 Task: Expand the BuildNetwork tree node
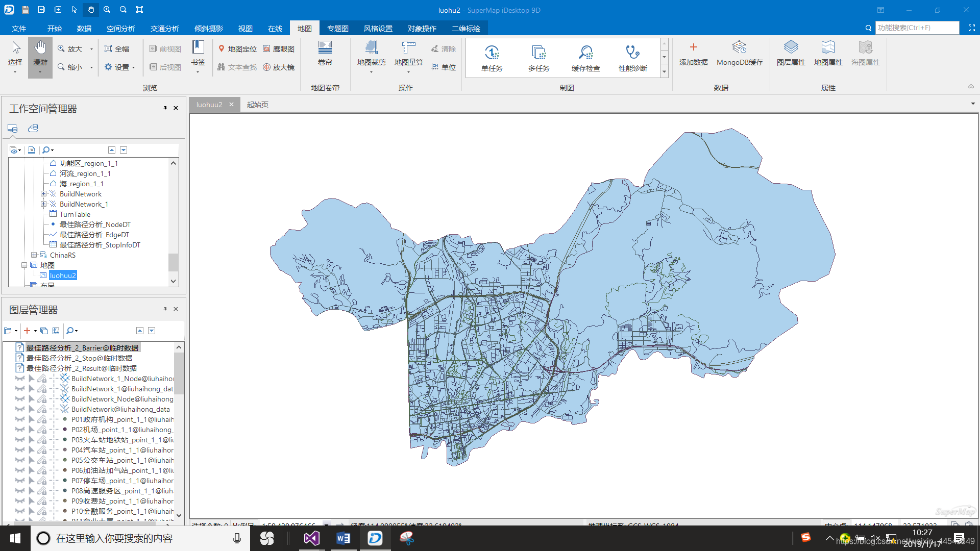(43, 194)
